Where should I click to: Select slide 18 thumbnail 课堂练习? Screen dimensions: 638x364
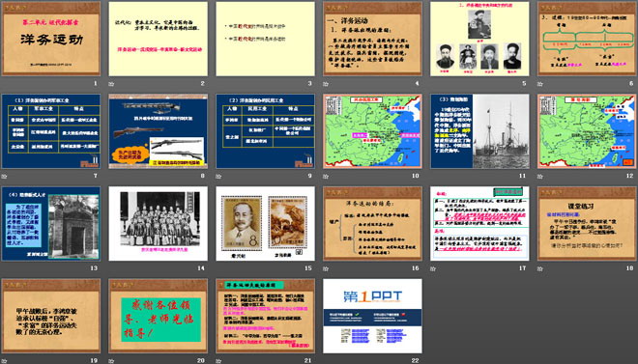pos(587,223)
